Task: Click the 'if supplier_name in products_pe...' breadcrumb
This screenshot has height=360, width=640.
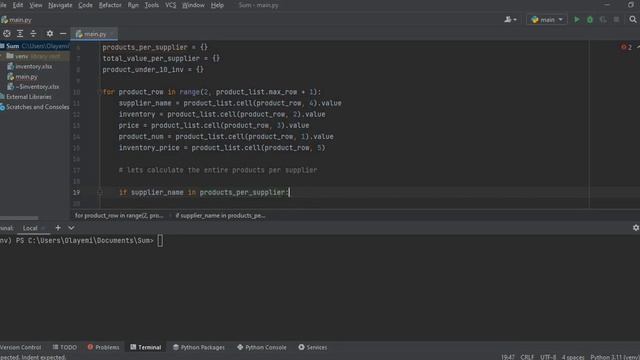Action: click(x=220, y=216)
